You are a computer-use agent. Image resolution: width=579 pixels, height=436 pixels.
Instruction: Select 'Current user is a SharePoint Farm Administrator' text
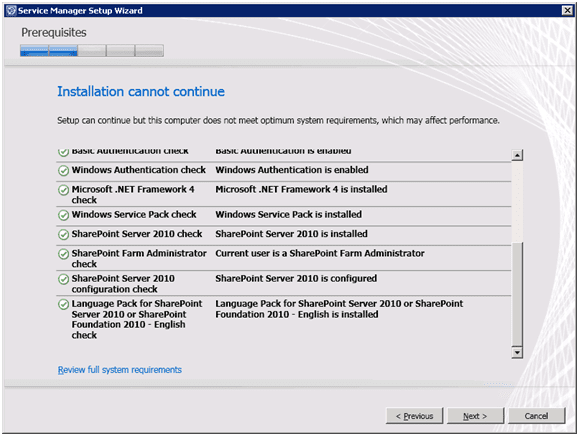[x=320, y=253]
